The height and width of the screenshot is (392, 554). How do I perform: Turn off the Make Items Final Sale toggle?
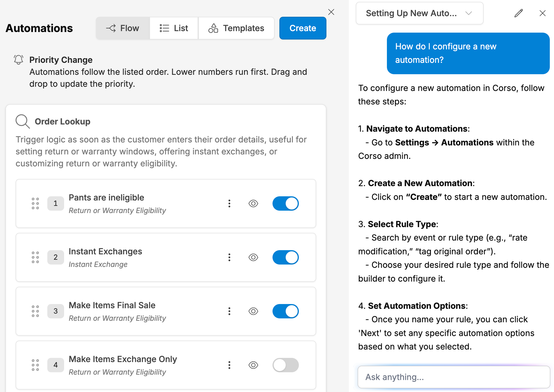(286, 311)
